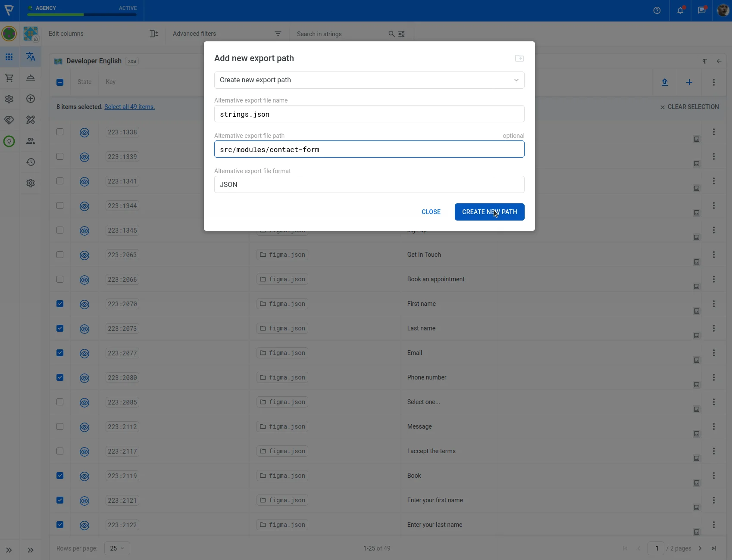This screenshot has width=732, height=560.
Task: Click the plus icon to add a string
Action: 689,82
